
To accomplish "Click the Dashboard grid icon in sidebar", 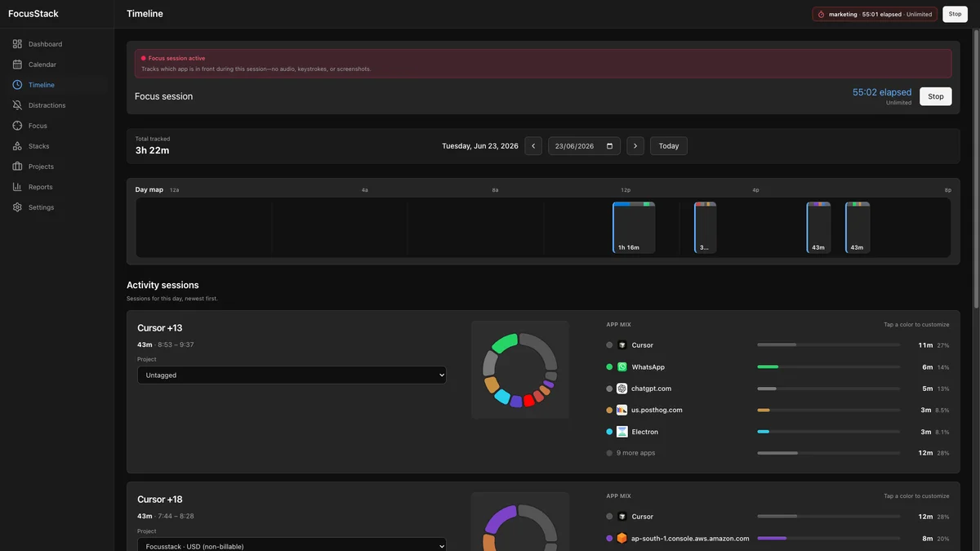I will pyautogui.click(x=17, y=44).
